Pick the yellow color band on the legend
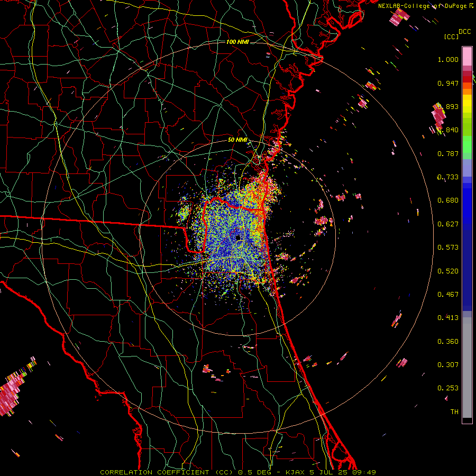The height and width of the screenshot is (476, 476). [467, 104]
